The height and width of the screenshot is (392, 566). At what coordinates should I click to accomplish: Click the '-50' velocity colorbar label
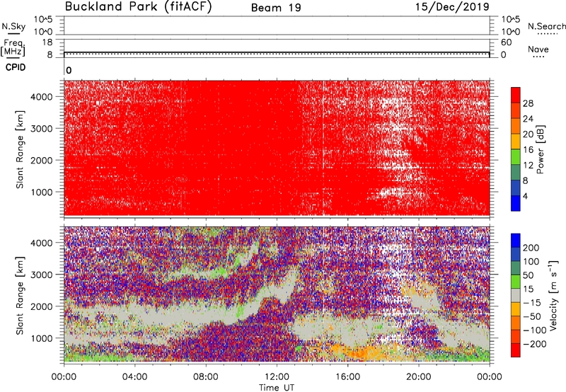point(532,316)
